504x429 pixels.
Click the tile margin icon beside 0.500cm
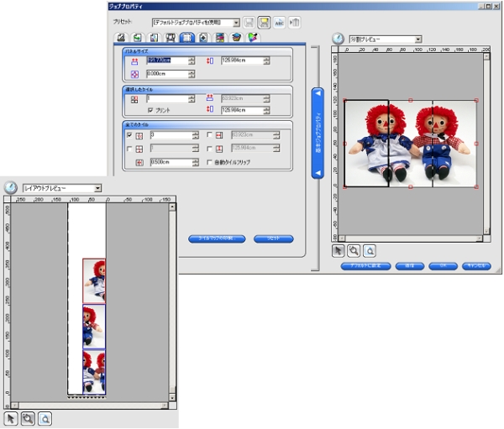coord(139,163)
